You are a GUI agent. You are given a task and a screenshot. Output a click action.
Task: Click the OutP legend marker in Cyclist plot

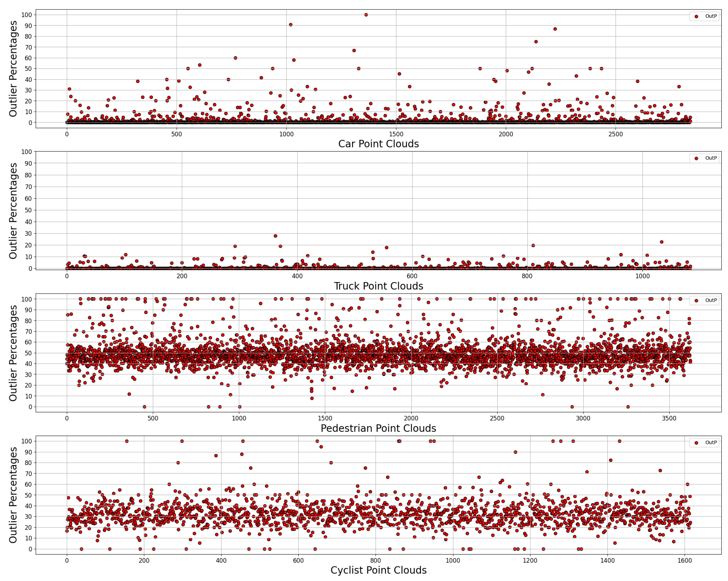(696, 443)
